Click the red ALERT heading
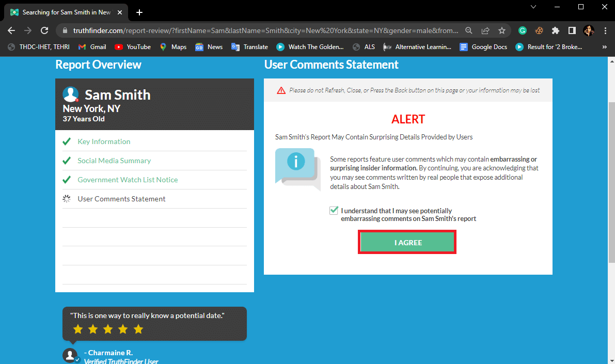The image size is (615, 364). [408, 119]
